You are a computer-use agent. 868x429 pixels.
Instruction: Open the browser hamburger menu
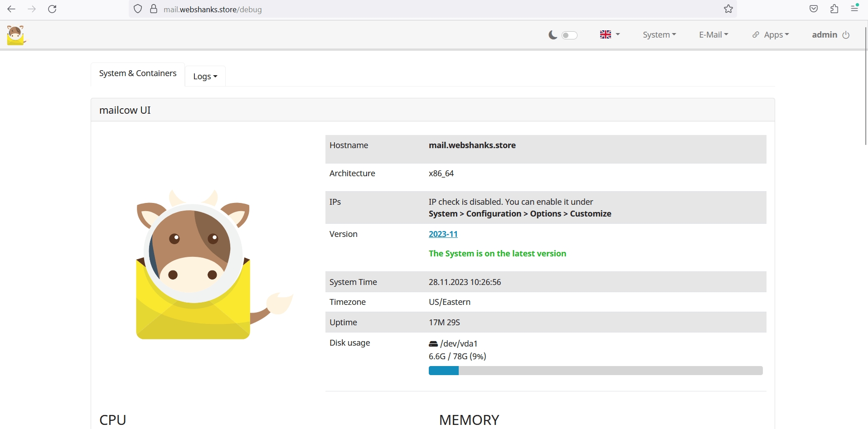point(854,9)
